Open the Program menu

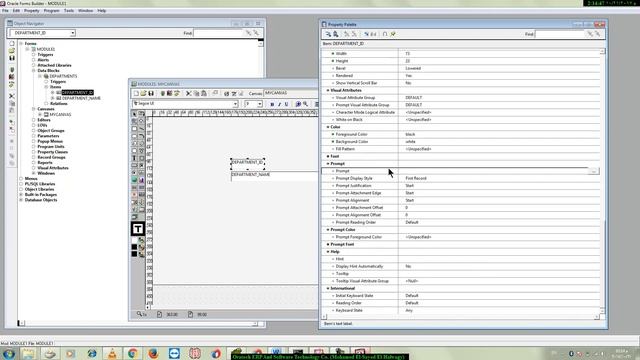tap(51, 11)
